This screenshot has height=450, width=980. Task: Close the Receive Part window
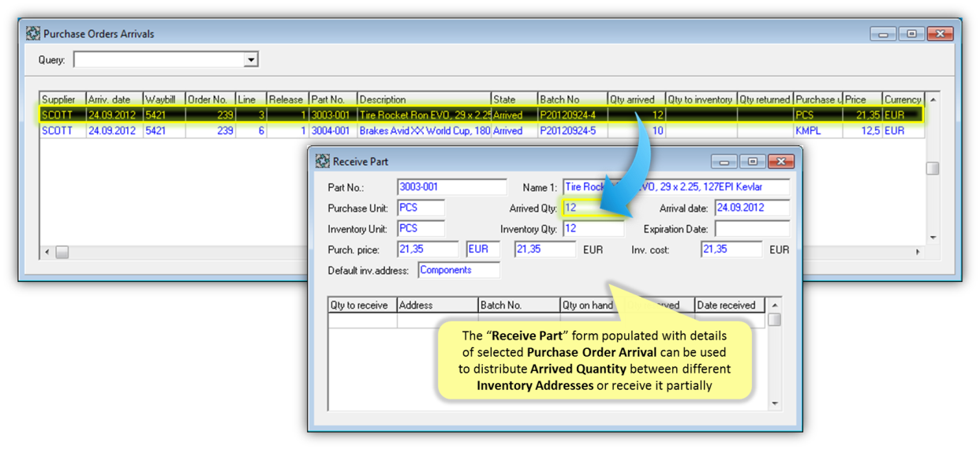pos(780,161)
